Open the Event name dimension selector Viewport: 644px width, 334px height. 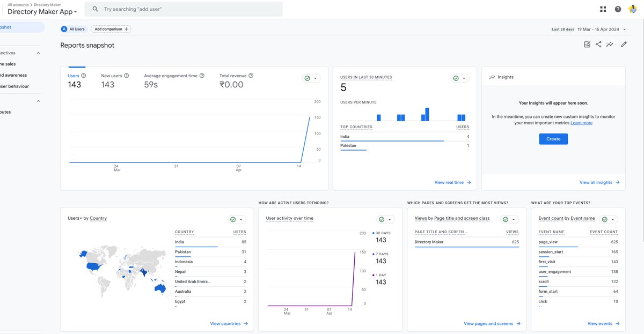click(583, 218)
